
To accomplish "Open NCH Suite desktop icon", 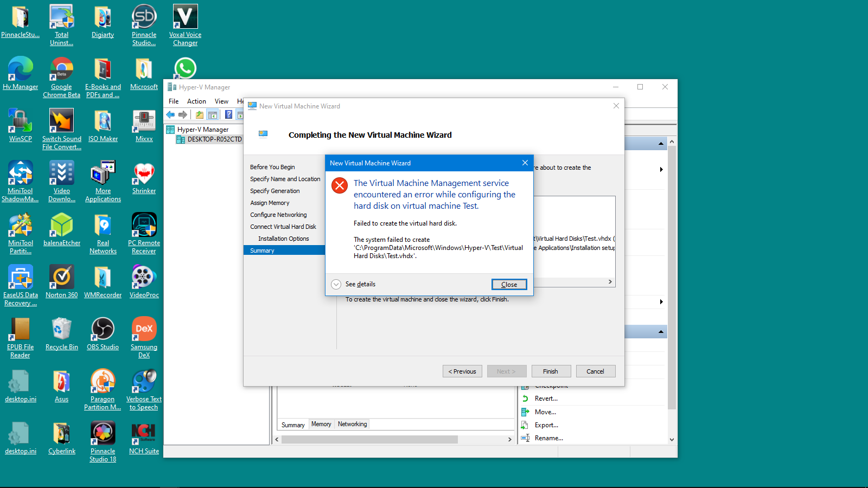I will point(144,438).
